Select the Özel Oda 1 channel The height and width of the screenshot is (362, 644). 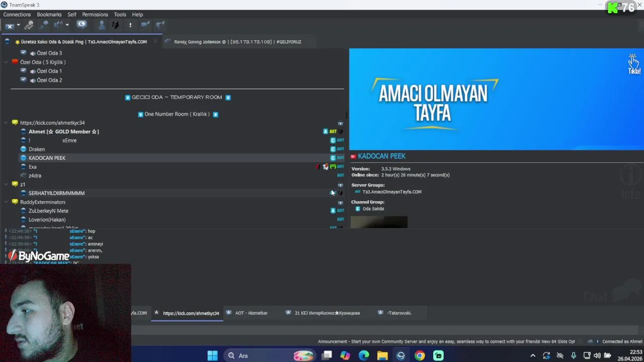pyautogui.click(x=49, y=71)
